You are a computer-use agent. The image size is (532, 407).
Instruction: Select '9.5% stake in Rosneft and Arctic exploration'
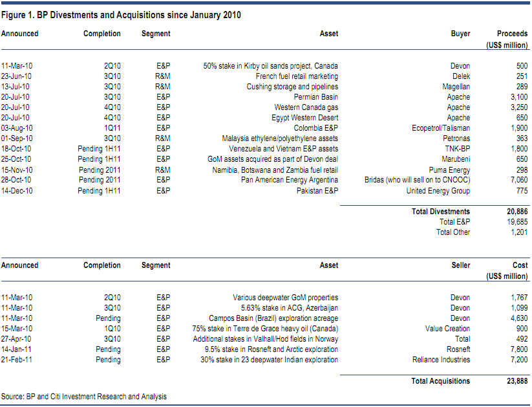[271, 349]
